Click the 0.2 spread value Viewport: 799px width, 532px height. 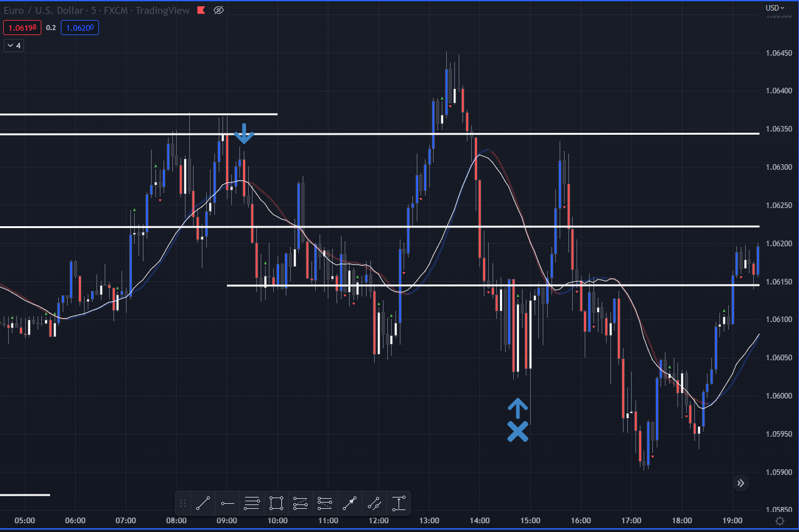[51, 28]
